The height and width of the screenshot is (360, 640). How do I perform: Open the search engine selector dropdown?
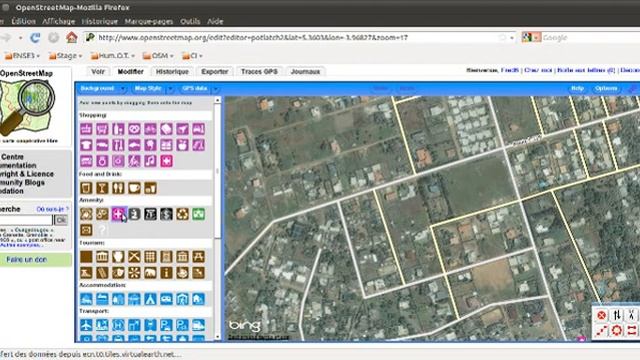point(531,38)
